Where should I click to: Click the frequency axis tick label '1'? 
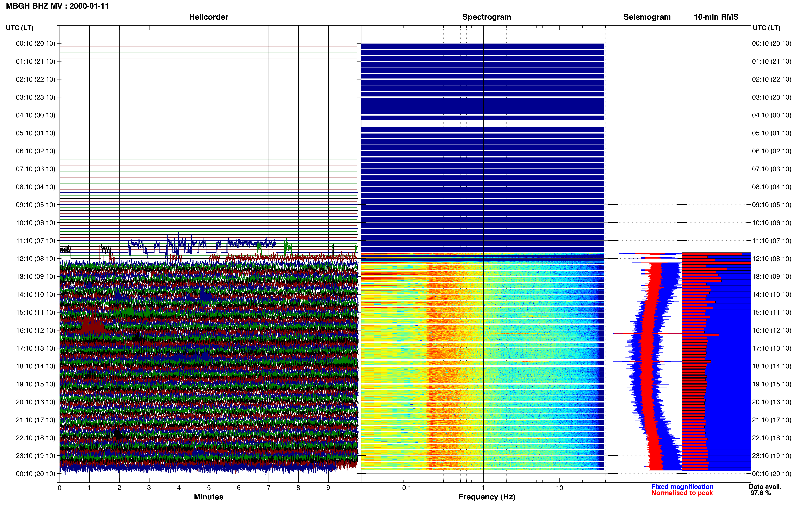tap(483, 488)
